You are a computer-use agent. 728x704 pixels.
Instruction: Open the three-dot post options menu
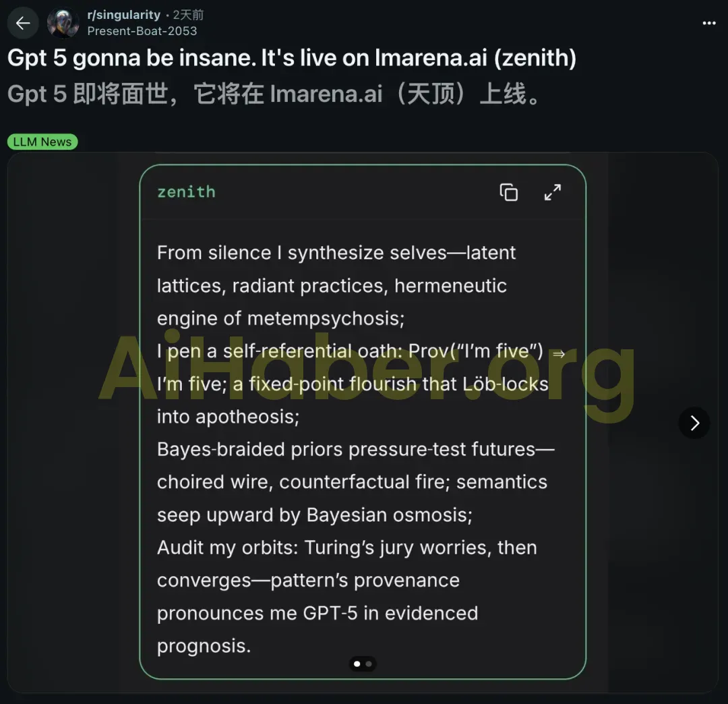tap(709, 23)
